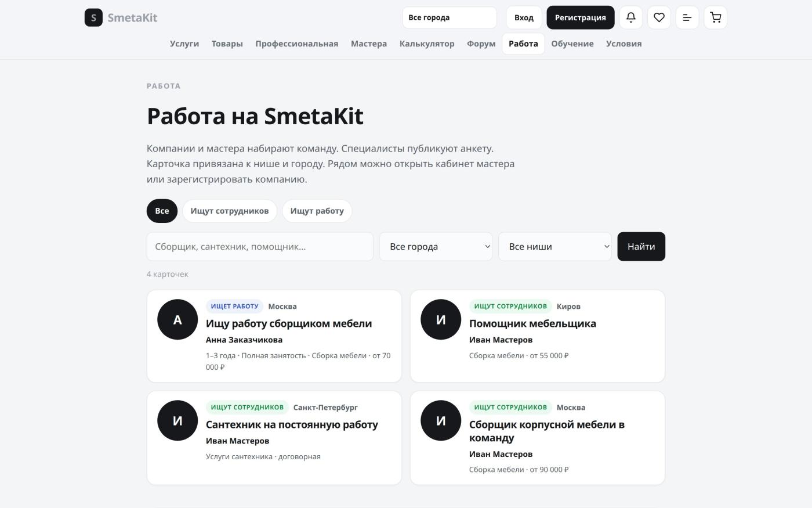Open favorites heart icon
Image resolution: width=812 pixels, height=508 pixels.
click(659, 17)
